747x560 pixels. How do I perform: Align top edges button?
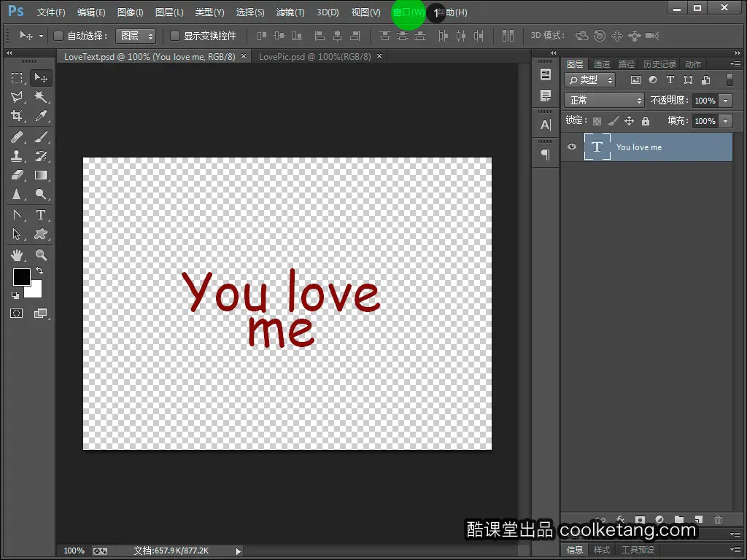(262, 36)
